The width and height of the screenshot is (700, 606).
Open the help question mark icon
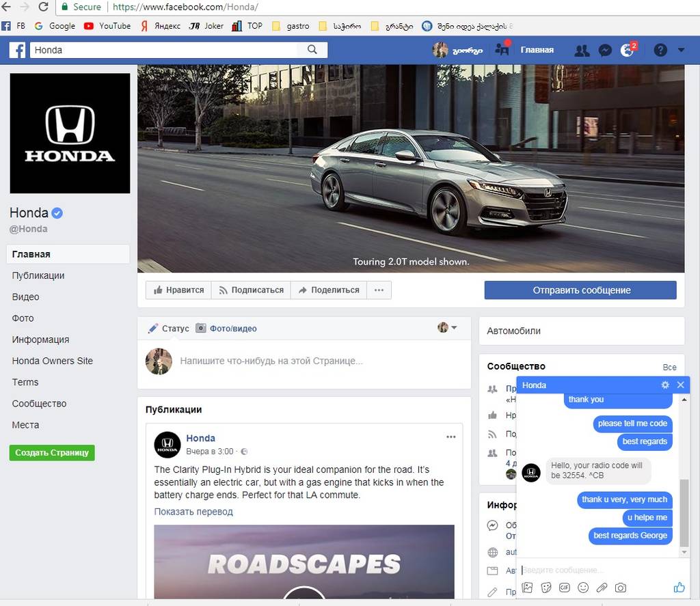pos(660,50)
